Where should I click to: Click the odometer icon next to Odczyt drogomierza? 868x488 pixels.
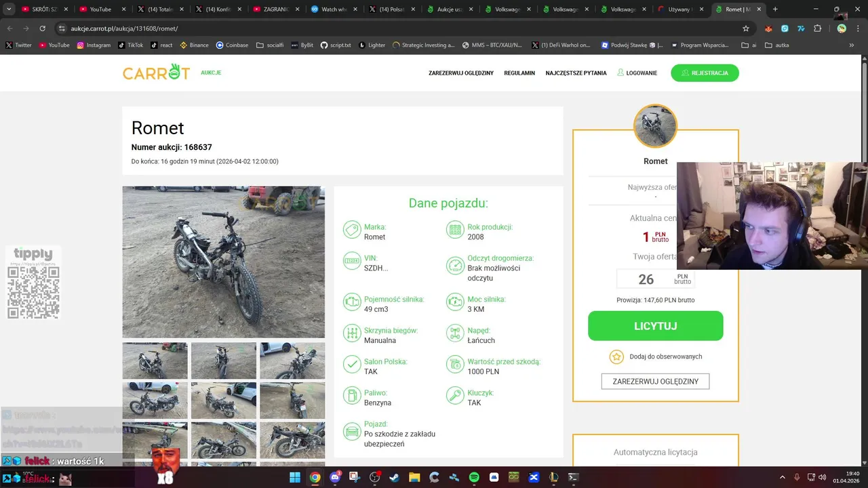(x=454, y=266)
